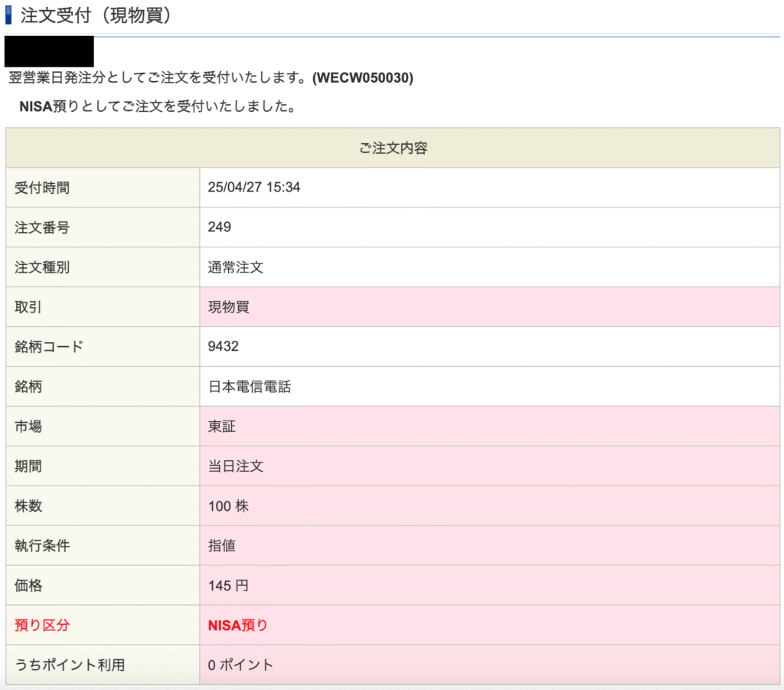
Task: Click the 0 ポイント point usage value
Action: click(240, 665)
